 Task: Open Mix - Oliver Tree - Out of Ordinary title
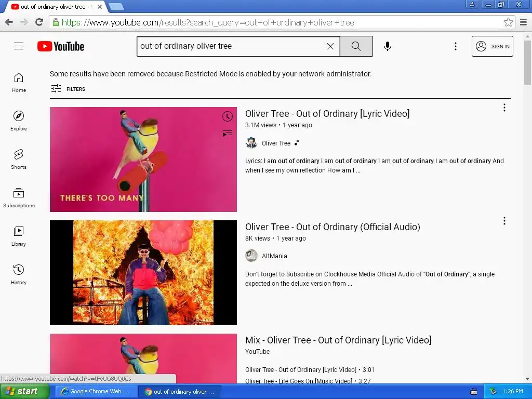point(338,340)
